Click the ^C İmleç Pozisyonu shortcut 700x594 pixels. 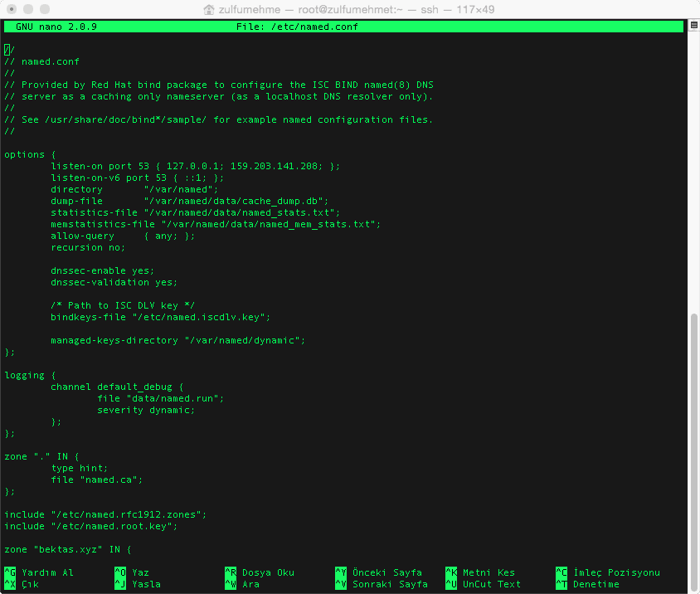pyautogui.click(x=608, y=572)
